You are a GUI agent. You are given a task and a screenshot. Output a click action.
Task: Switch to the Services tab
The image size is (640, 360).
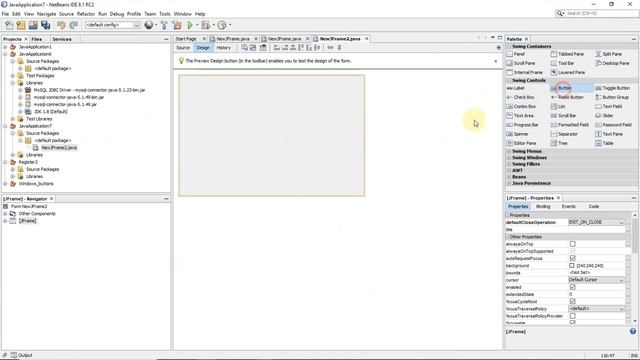(x=62, y=39)
